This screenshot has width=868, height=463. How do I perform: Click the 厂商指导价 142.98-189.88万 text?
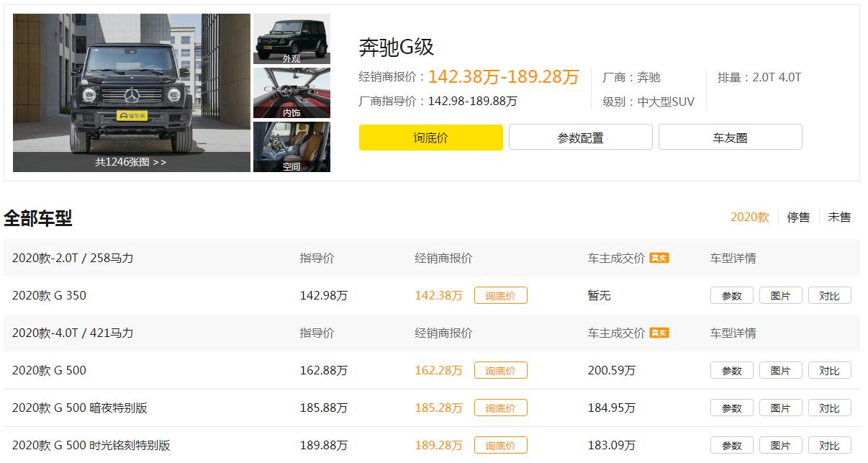click(x=438, y=102)
